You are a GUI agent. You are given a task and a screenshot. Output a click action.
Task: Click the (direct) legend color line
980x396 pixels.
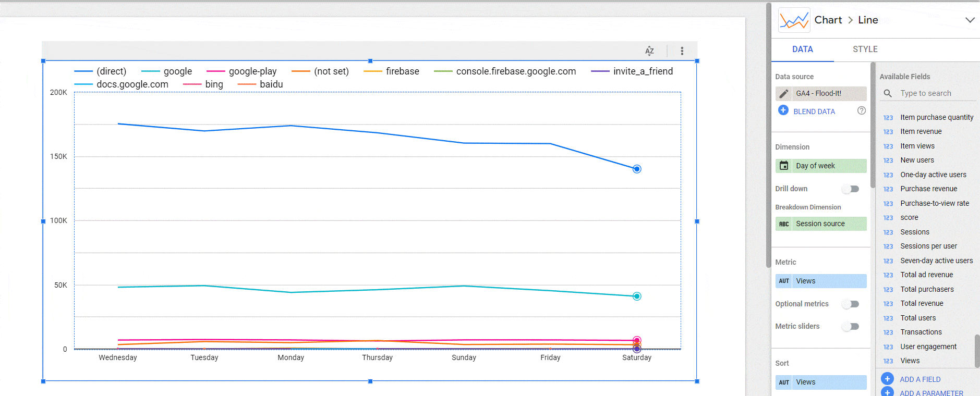pyautogui.click(x=83, y=71)
